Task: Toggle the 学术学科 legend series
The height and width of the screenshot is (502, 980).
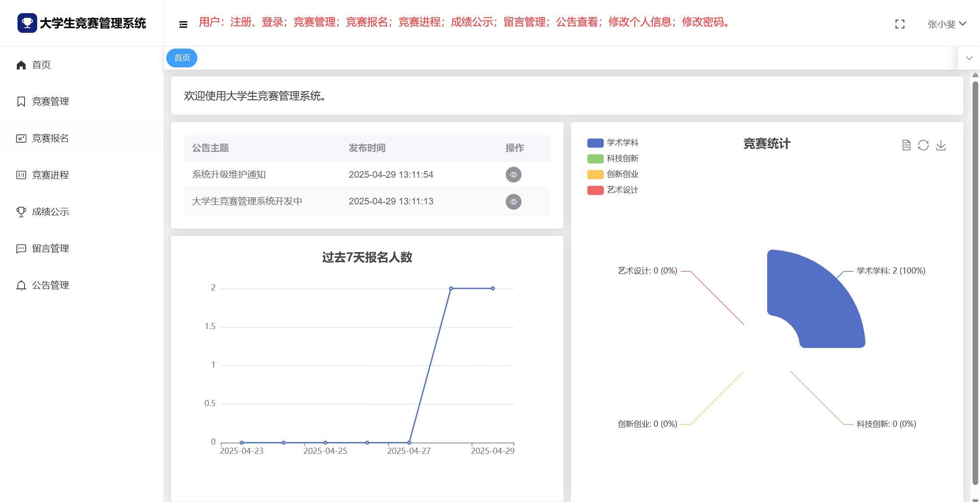Action: tap(612, 143)
